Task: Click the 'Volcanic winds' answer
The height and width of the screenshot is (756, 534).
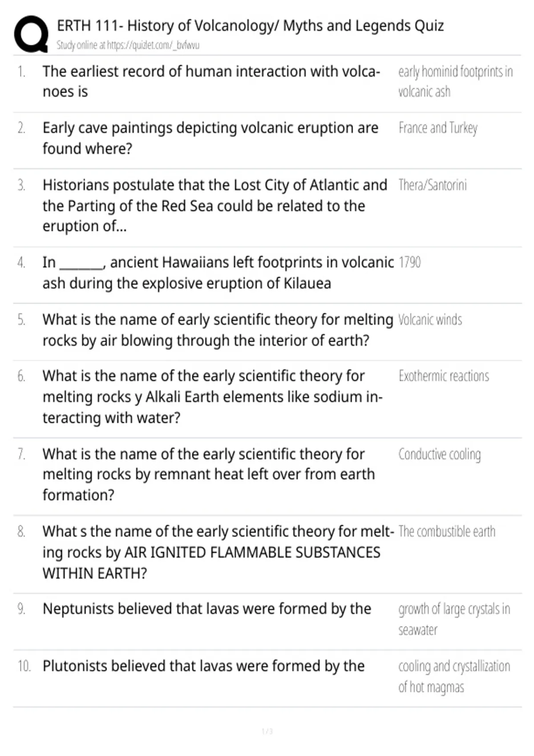Action: tap(430, 320)
